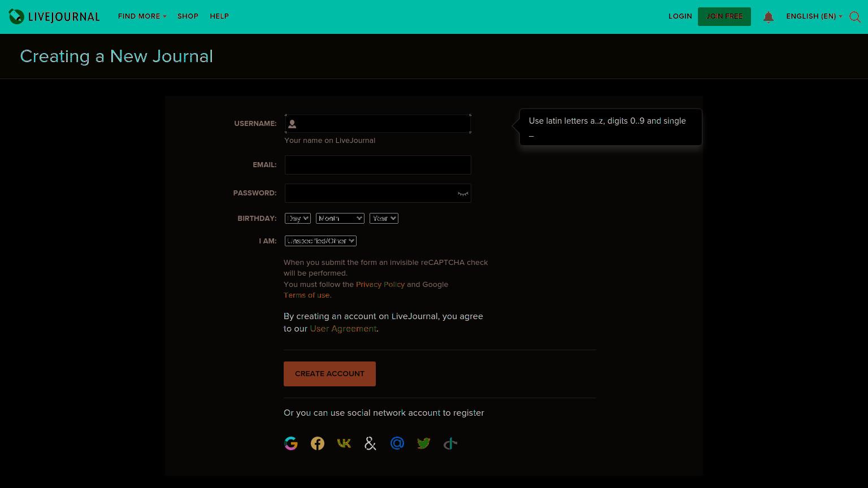This screenshot has width=868, height=488.
Task: Register with Twitter bird icon
Action: click(x=424, y=443)
